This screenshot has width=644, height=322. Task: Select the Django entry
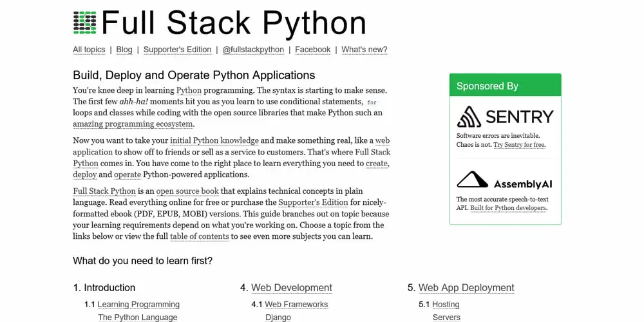click(278, 317)
